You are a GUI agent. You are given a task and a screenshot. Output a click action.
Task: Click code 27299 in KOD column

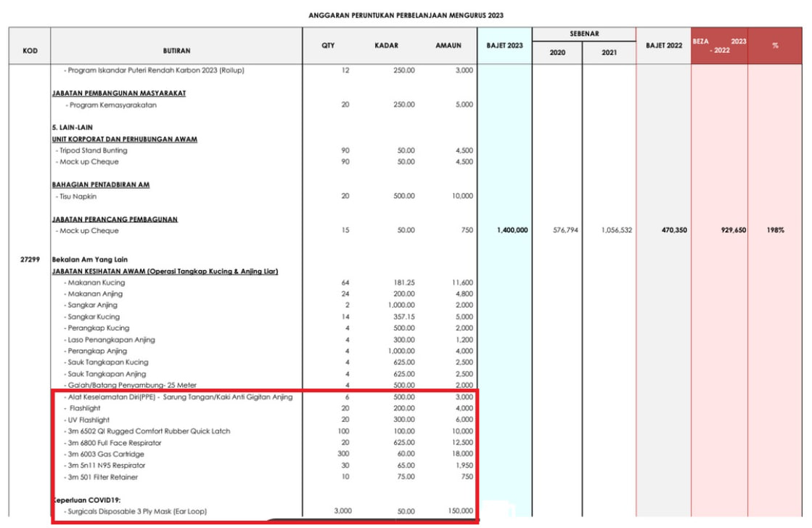(x=30, y=259)
